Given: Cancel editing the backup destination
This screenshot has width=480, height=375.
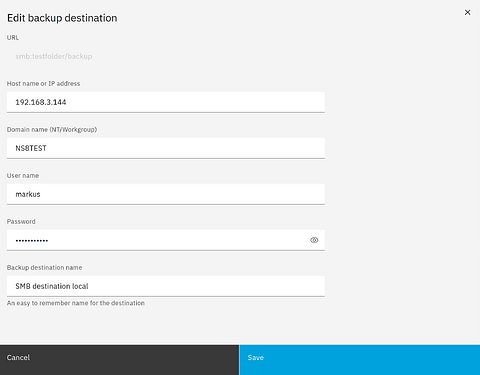Looking at the screenshot, I should 119,360.
